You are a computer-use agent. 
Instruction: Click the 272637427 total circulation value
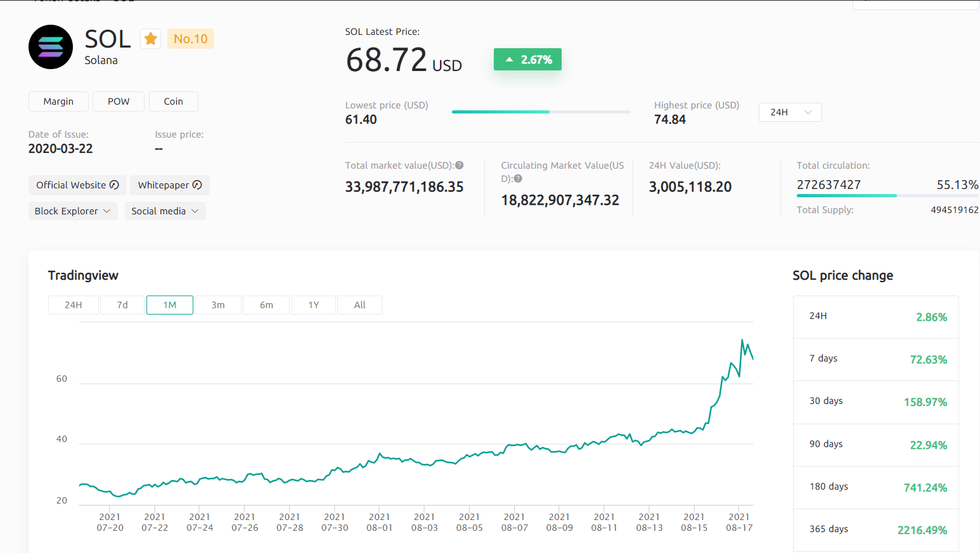829,185
